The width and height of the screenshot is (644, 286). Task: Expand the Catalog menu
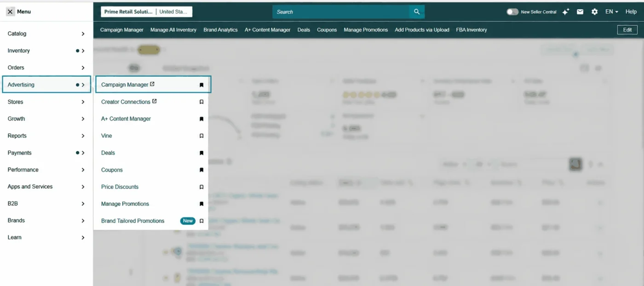tap(46, 34)
